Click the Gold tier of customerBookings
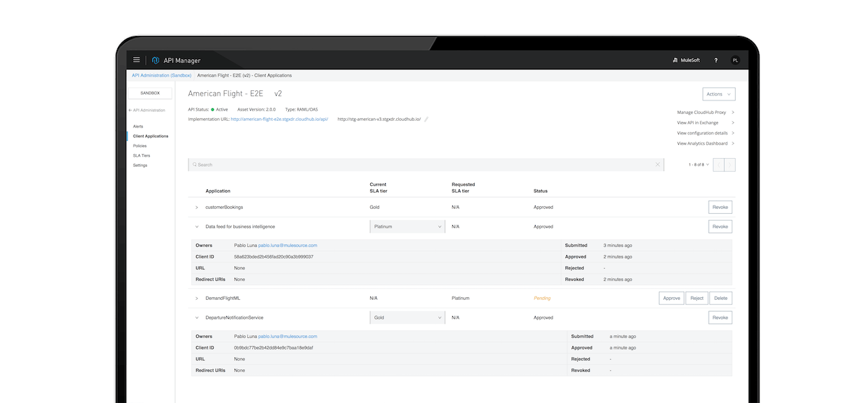Viewport: 868px width, 403px height. tap(374, 207)
